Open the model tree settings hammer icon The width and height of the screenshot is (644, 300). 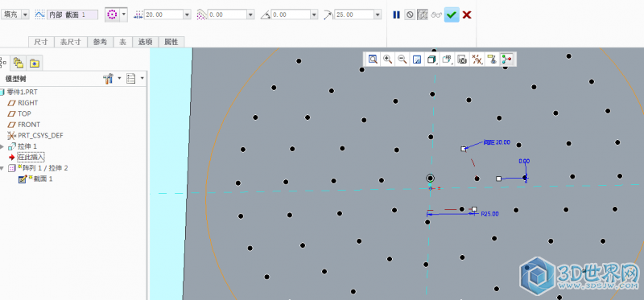(x=108, y=79)
